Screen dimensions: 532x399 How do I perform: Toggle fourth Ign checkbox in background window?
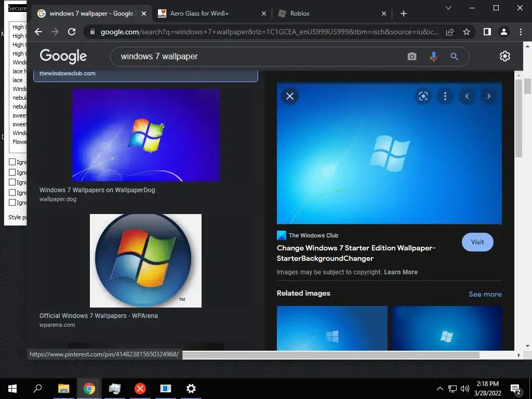click(12, 192)
